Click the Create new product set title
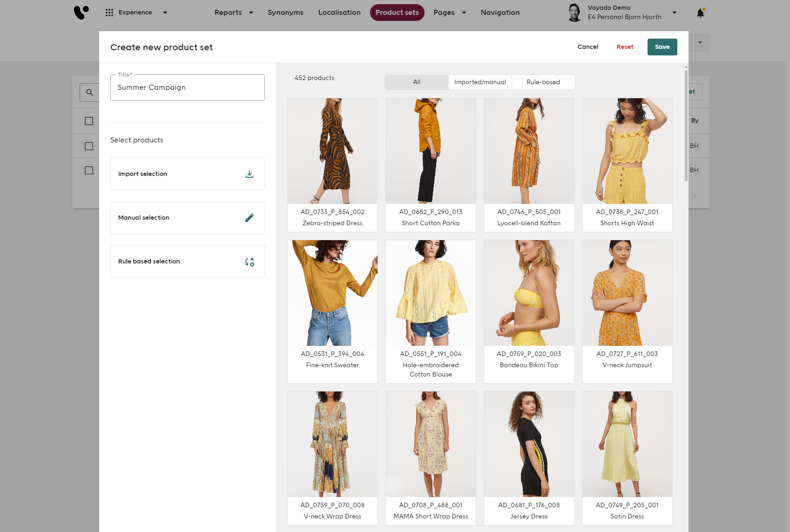Screen dimensions: 790x532 pyautogui.click(x=162, y=47)
